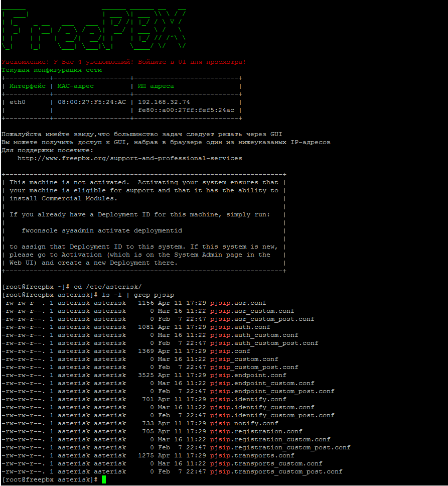The width and height of the screenshot is (448, 486).
Task: Click the green cursor at the last prompt
Action: (x=104, y=480)
